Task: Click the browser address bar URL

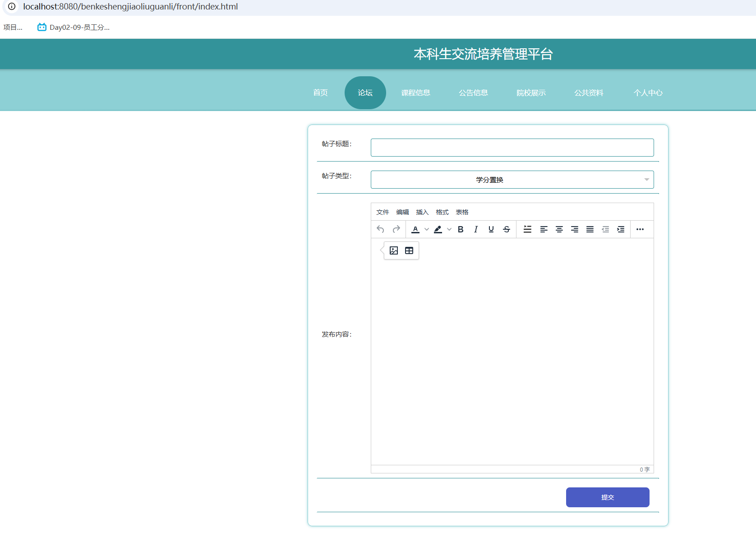Action: (x=130, y=7)
